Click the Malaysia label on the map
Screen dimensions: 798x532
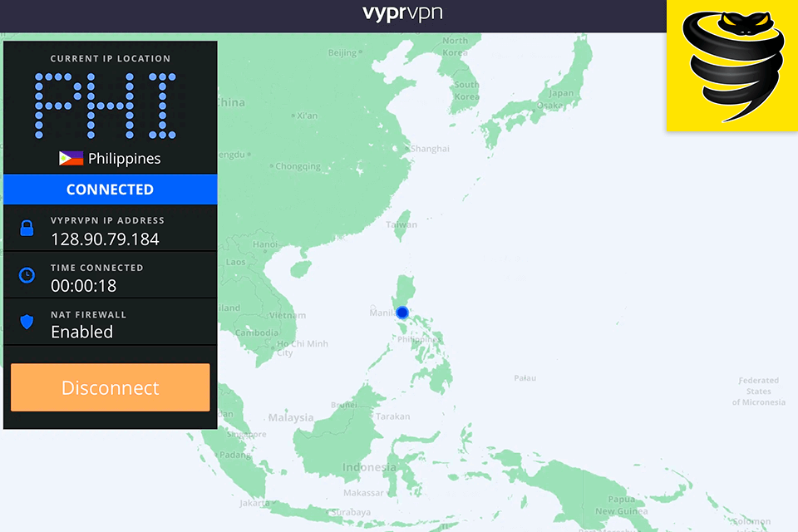291,417
